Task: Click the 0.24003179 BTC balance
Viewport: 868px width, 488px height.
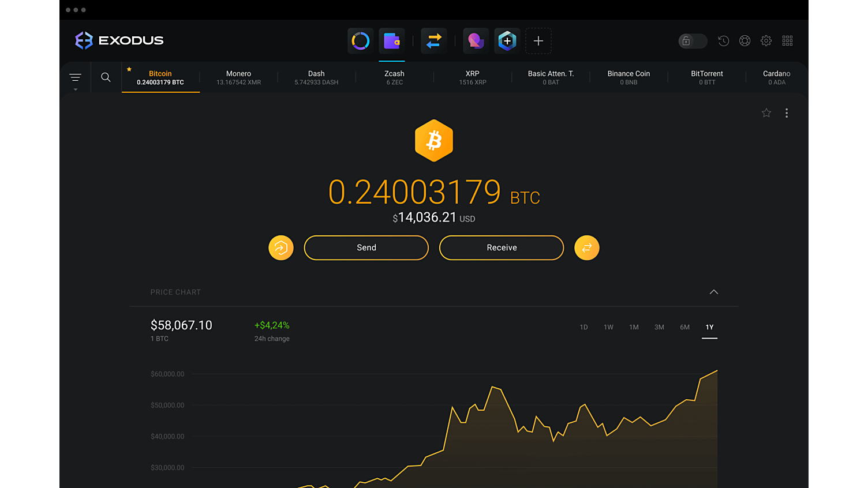Action: pos(434,192)
